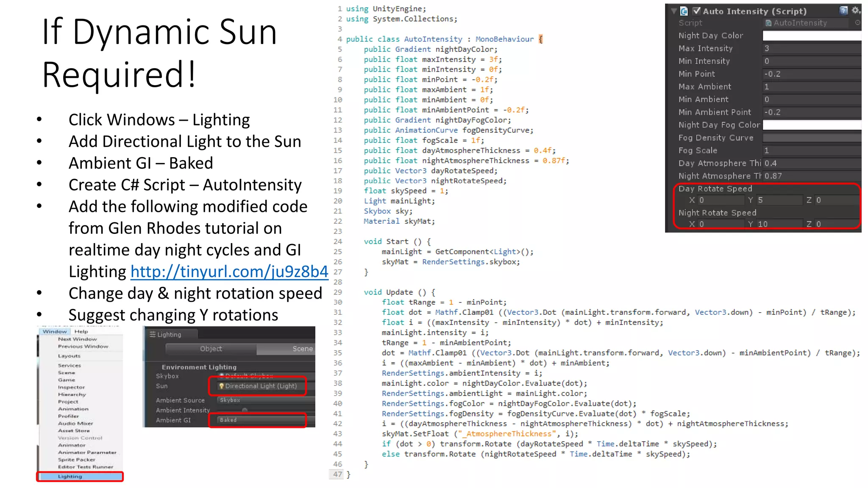This screenshot has width=868, height=488.
Task: Choose Audio Mixer from Window menu
Action: pyautogui.click(x=75, y=423)
